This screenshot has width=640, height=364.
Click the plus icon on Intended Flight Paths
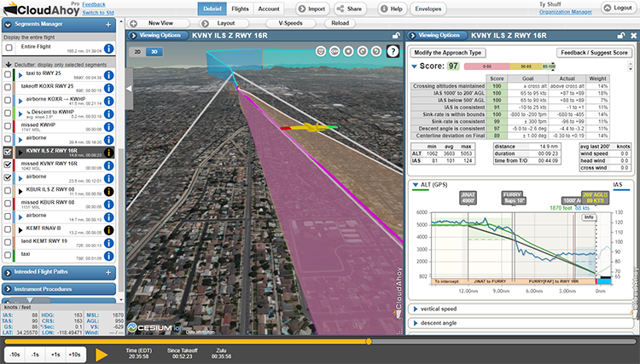(x=108, y=272)
